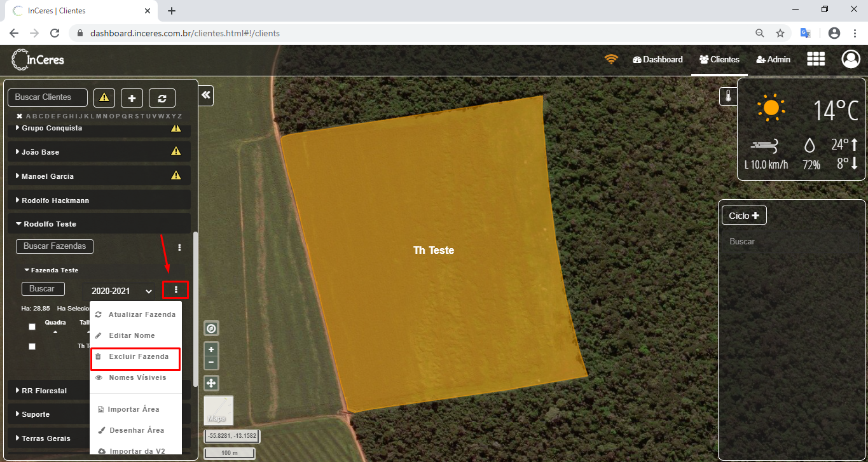
Task: Click warning icon on Manoel Garcia row
Action: click(176, 176)
